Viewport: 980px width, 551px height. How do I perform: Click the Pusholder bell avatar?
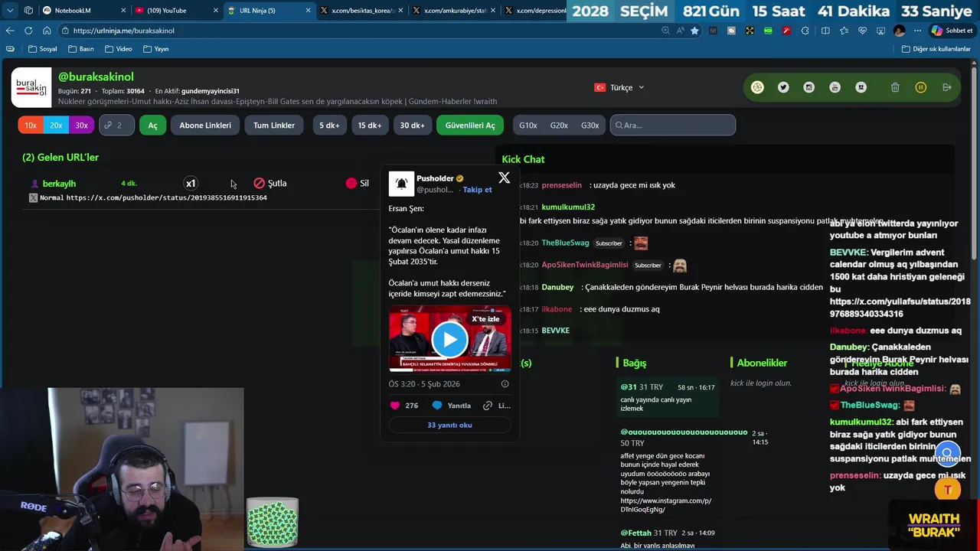[x=401, y=184]
